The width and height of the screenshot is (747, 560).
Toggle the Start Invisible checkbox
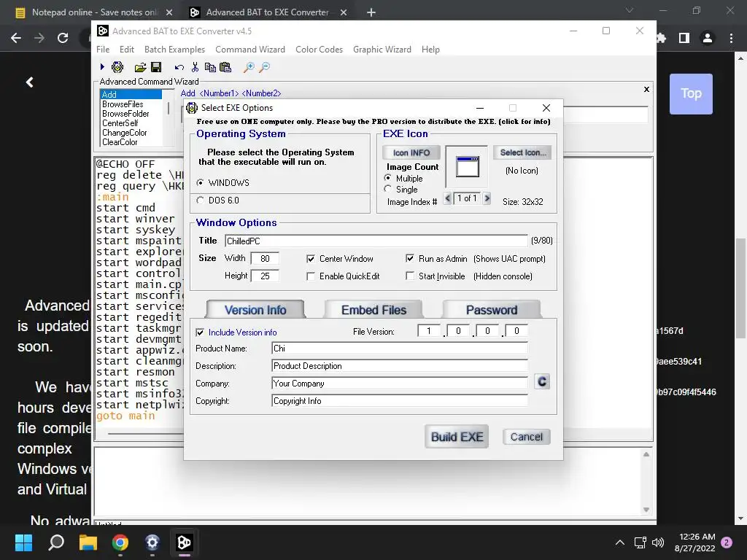(x=410, y=276)
